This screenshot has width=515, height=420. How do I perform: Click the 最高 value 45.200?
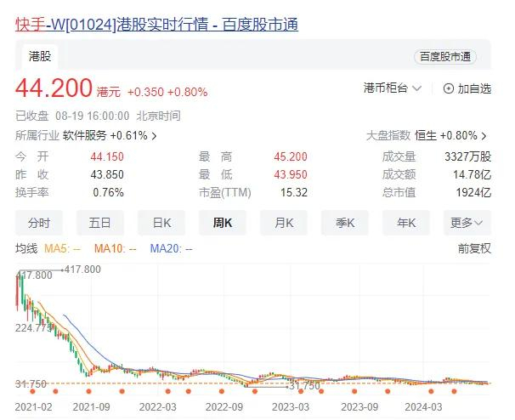click(x=291, y=156)
